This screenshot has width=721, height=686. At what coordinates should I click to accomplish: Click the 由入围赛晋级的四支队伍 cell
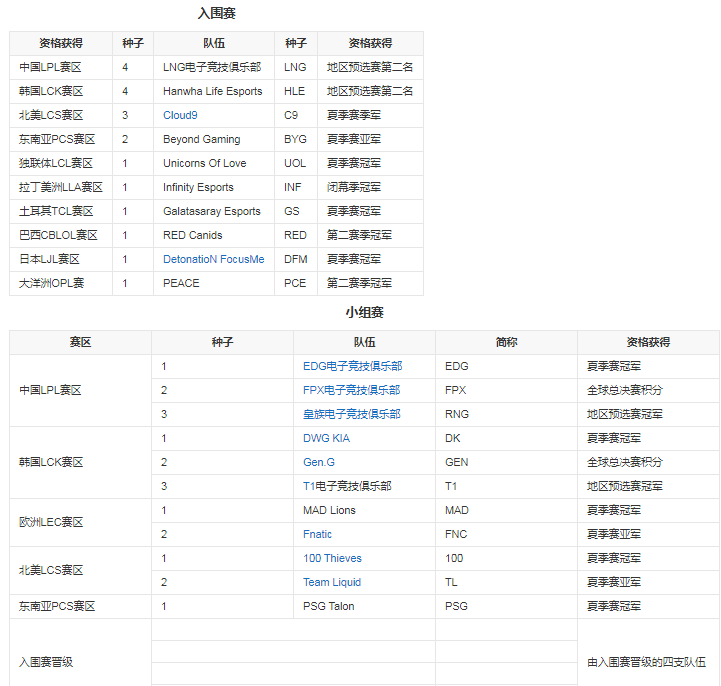pos(648,652)
